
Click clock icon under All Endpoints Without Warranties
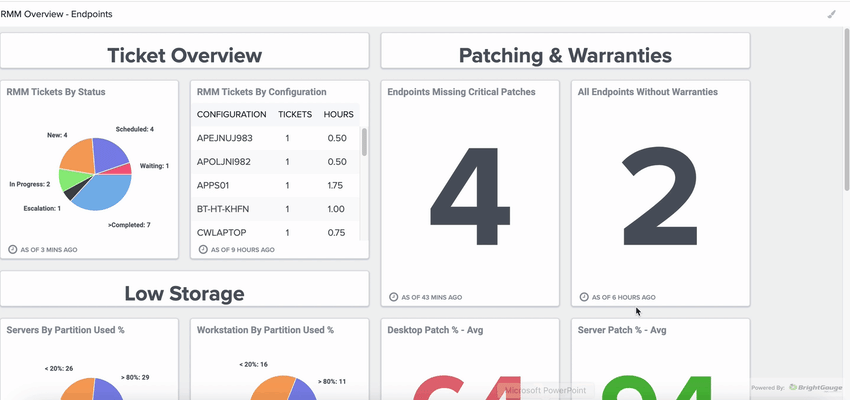[x=584, y=297]
